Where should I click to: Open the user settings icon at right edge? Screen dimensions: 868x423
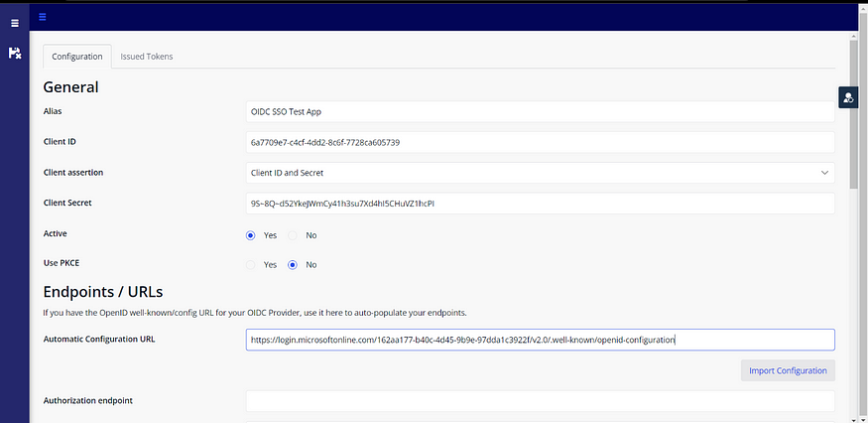(x=848, y=97)
